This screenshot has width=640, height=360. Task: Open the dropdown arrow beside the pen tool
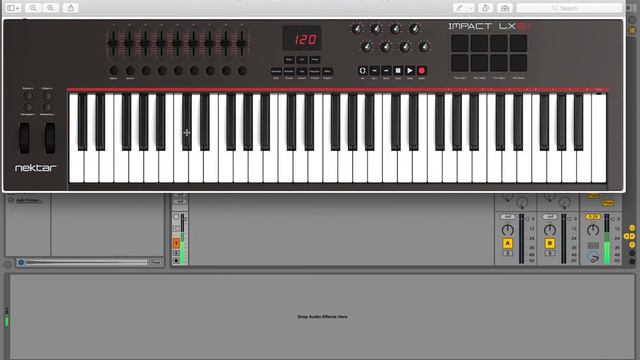pos(470,8)
